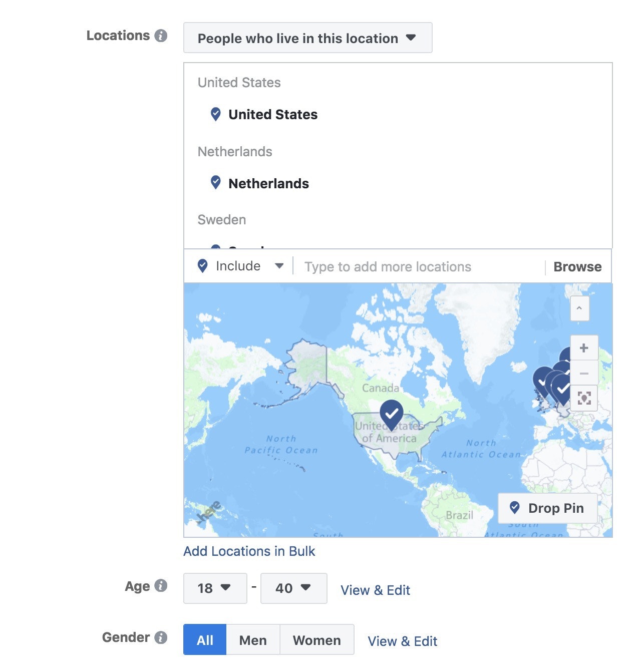Switch targeting to Women only
The height and width of the screenshot is (672, 635).
coord(316,639)
